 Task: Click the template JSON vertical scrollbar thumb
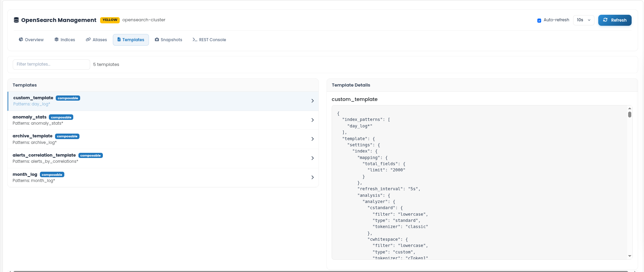click(x=630, y=114)
